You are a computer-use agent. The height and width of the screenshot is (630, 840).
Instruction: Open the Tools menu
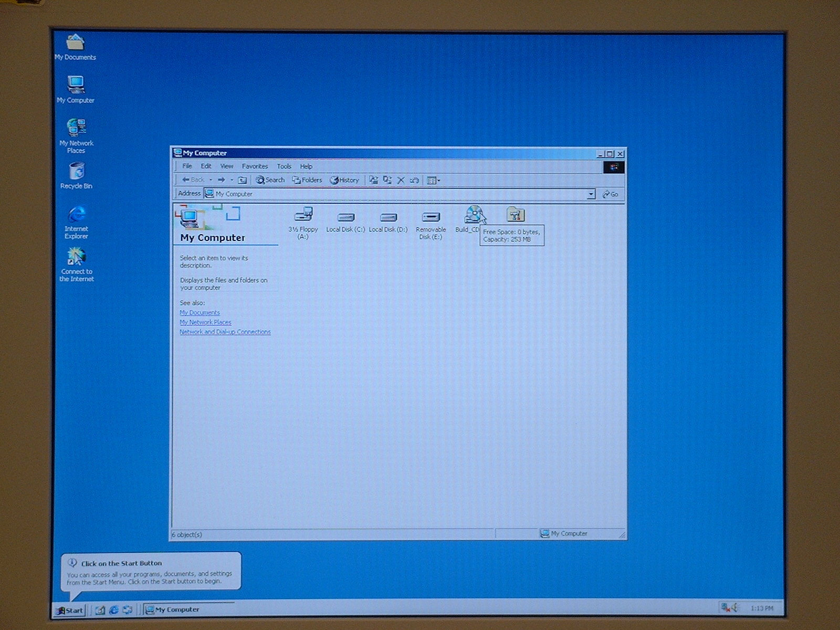(284, 166)
